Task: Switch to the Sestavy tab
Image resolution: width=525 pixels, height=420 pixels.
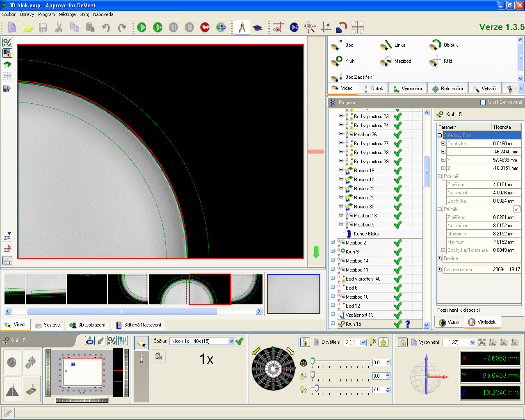Action: (48, 325)
